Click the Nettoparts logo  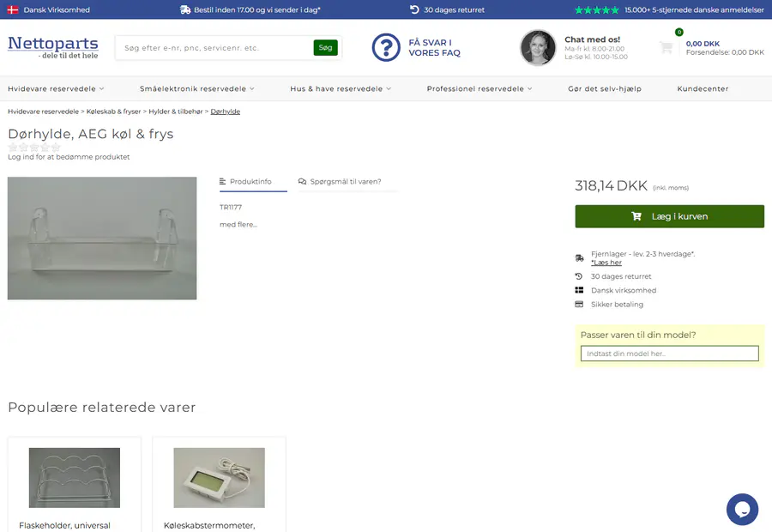pyautogui.click(x=53, y=47)
